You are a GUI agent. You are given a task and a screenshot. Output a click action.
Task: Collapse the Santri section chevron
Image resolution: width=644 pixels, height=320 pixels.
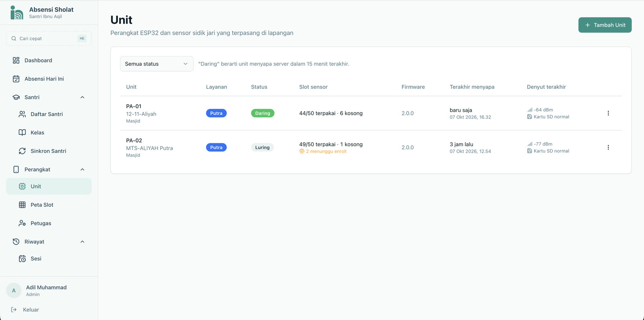pos(83,97)
